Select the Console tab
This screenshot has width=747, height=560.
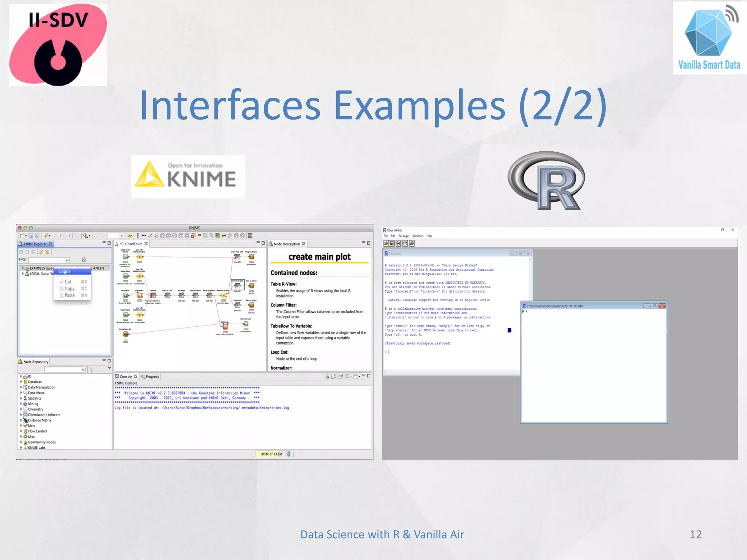126,377
